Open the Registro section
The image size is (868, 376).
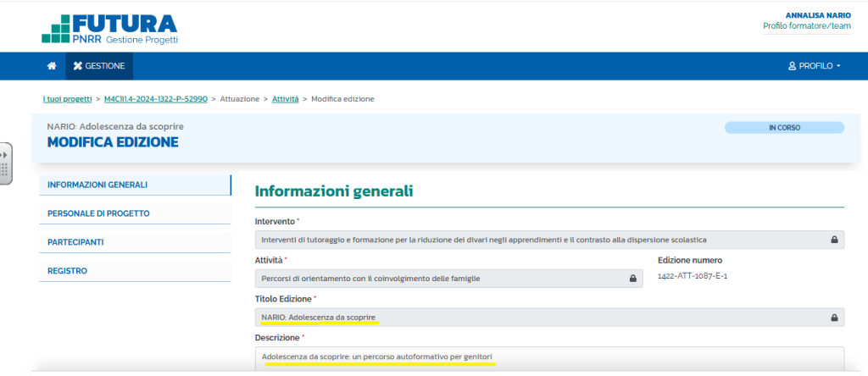coord(135,271)
